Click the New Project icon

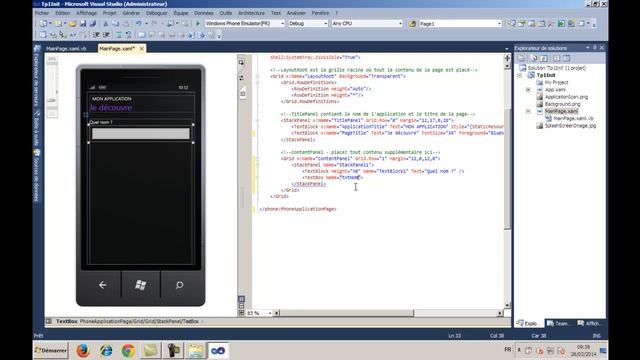(43, 24)
